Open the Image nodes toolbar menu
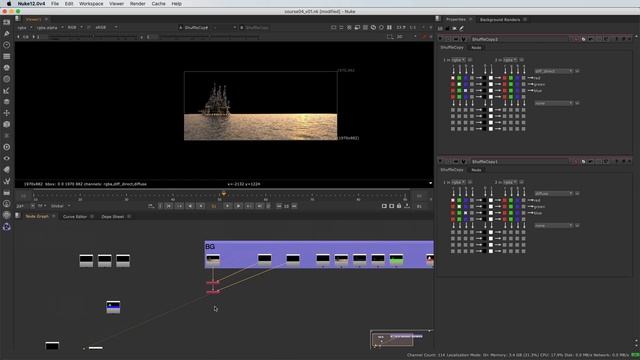The width and height of the screenshot is (640, 360). (7, 22)
